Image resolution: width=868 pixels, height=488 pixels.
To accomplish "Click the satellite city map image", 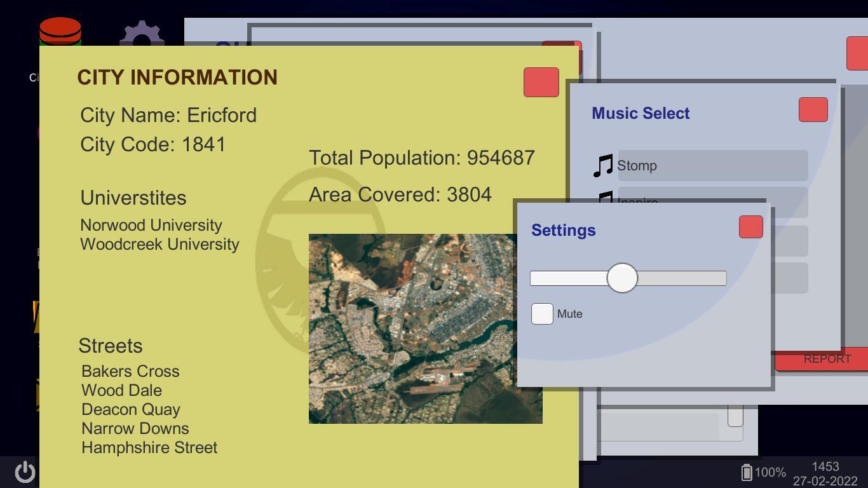I will point(412,329).
